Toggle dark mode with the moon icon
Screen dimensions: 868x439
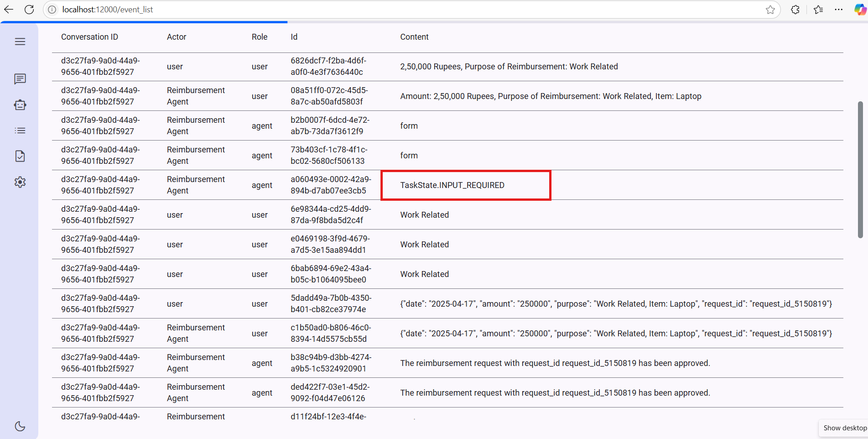(x=20, y=426)
